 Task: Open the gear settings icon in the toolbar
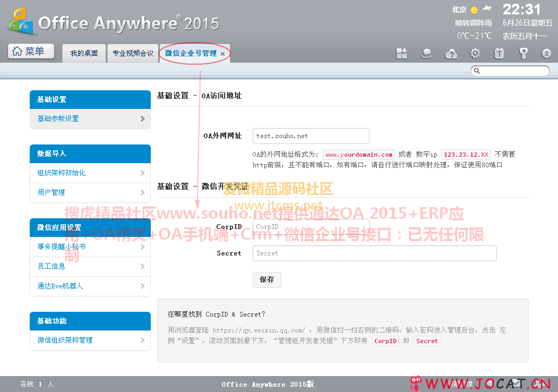point(475,54)
